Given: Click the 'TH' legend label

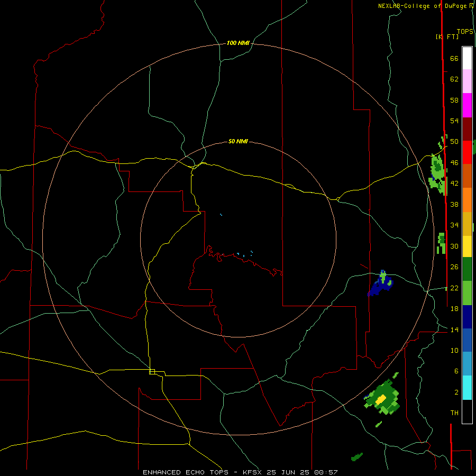Looking at the screenshot, I should 454,413.
